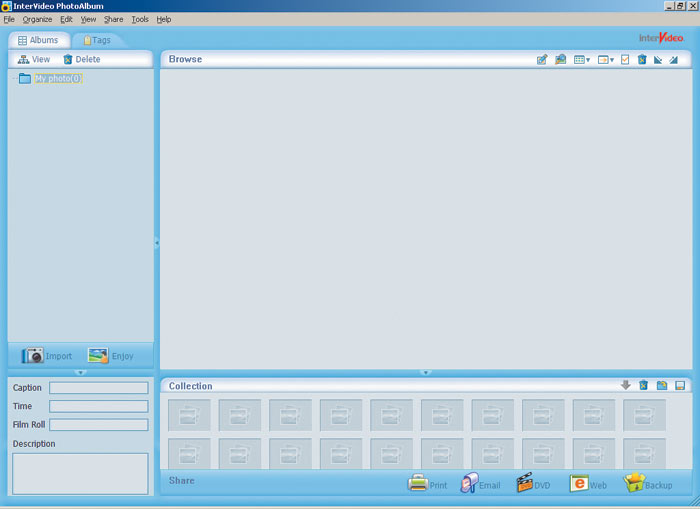Viewport: 700px width, 509px height.
Task: Click the Browse panel title
Action: [185, 59]
